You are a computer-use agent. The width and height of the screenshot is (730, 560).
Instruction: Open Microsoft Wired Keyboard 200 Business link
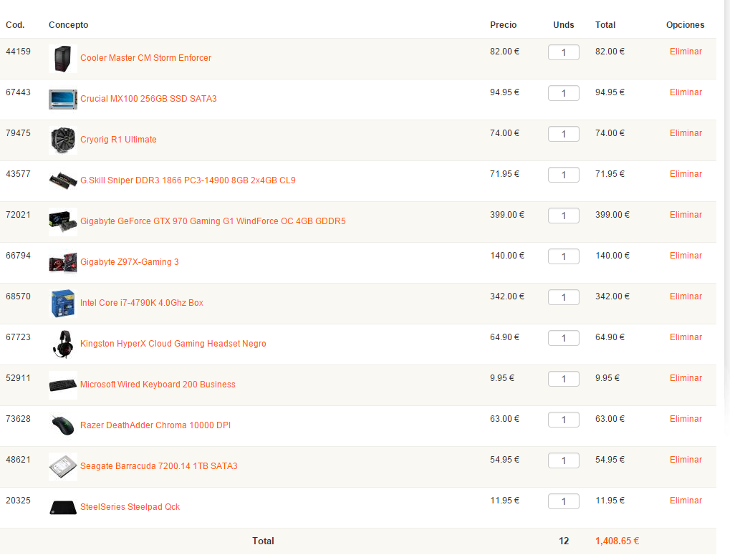(158, 385)
